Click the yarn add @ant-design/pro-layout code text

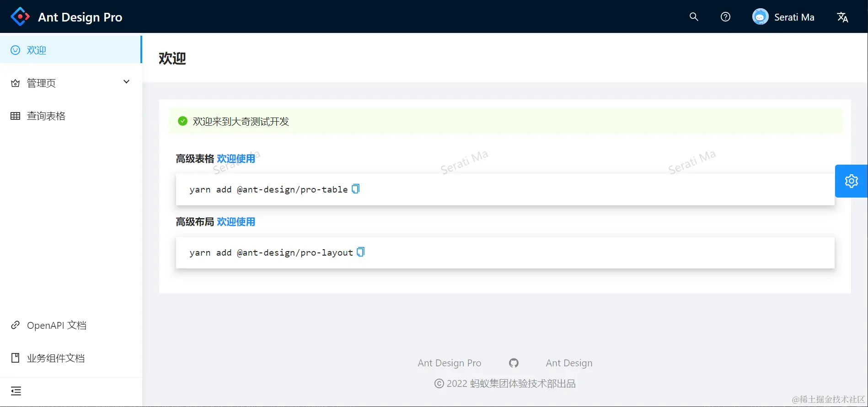pyautogui.click(x=271, y=252)
